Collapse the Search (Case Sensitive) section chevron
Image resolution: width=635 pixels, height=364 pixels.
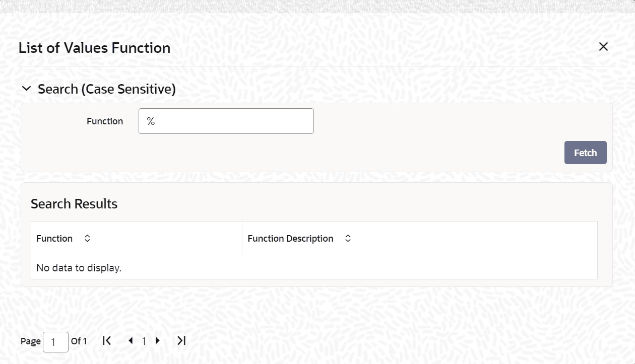(26, 89)
